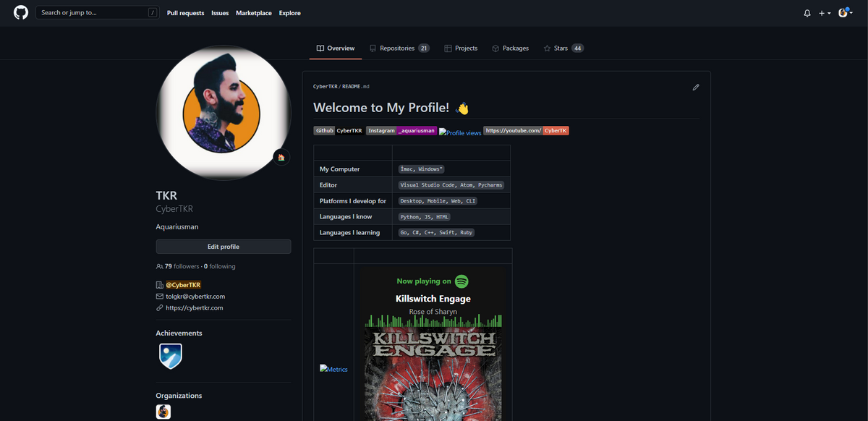This screenshot has width=868, height=421.
Task: Open the user avatar menu in header
Action: pyautogui.click(x=845, y=13)
